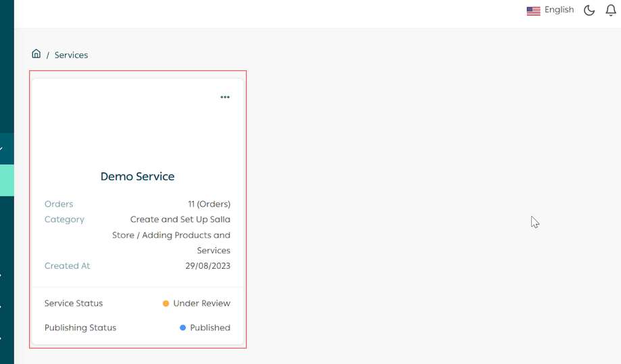Image resolution: width=621 pixels, height=364 pixels.
Task: Open the English language selector
Action: coord(559,10)
